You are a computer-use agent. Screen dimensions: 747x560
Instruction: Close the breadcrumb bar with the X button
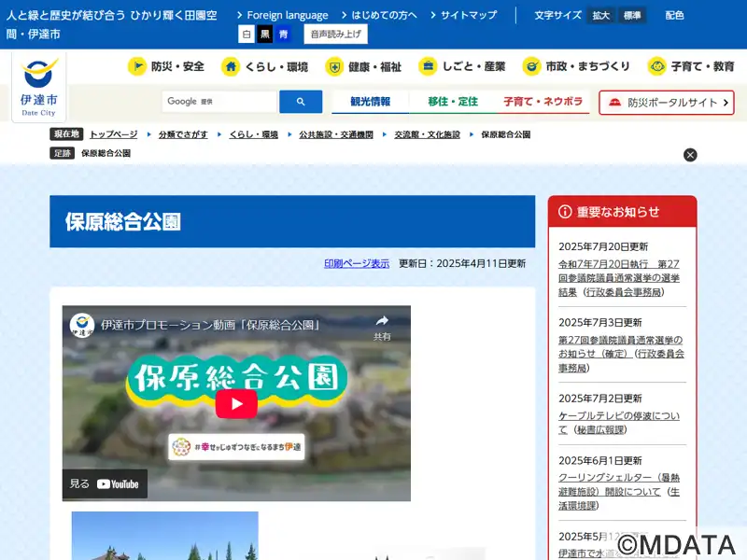pyautogui.click(x=690, y=155)
